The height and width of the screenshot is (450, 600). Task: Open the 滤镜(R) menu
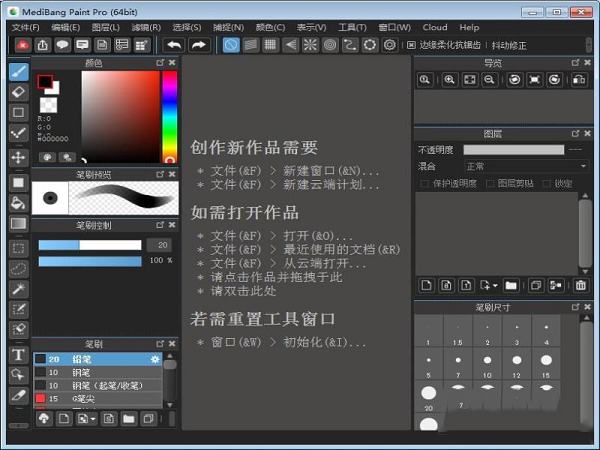[x=146, y=28]
